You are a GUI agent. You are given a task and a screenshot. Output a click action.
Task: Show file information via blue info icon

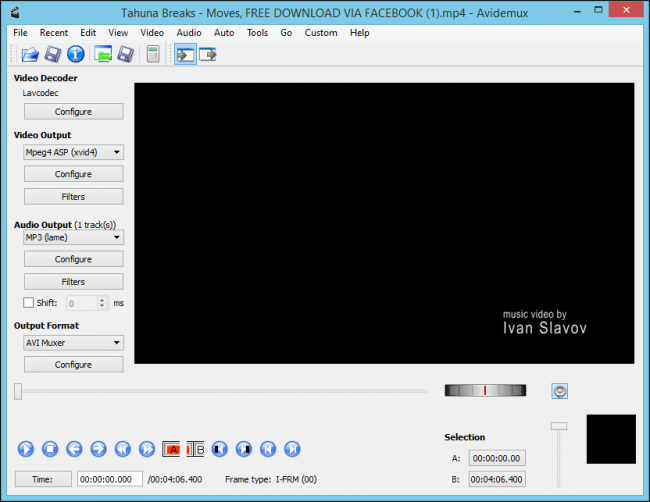point(75,54)
